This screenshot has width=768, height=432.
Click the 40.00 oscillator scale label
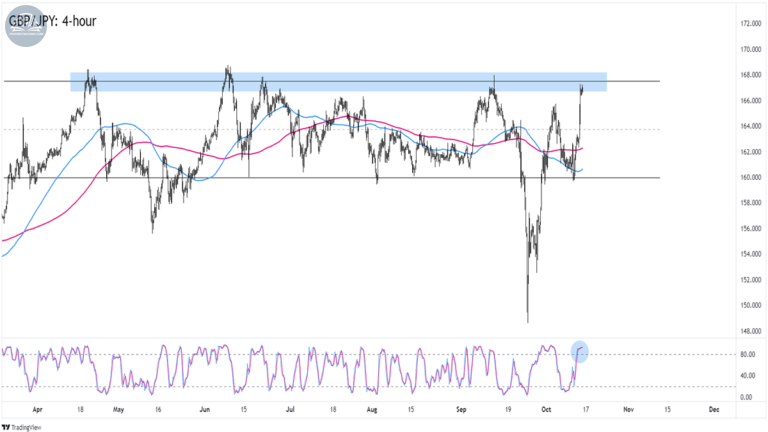point(747,376)
